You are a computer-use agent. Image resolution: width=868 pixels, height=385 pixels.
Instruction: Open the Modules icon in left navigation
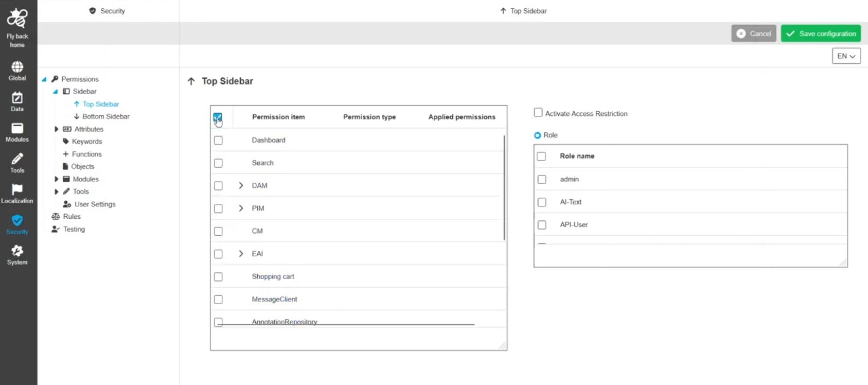click(x=17, y=129)
